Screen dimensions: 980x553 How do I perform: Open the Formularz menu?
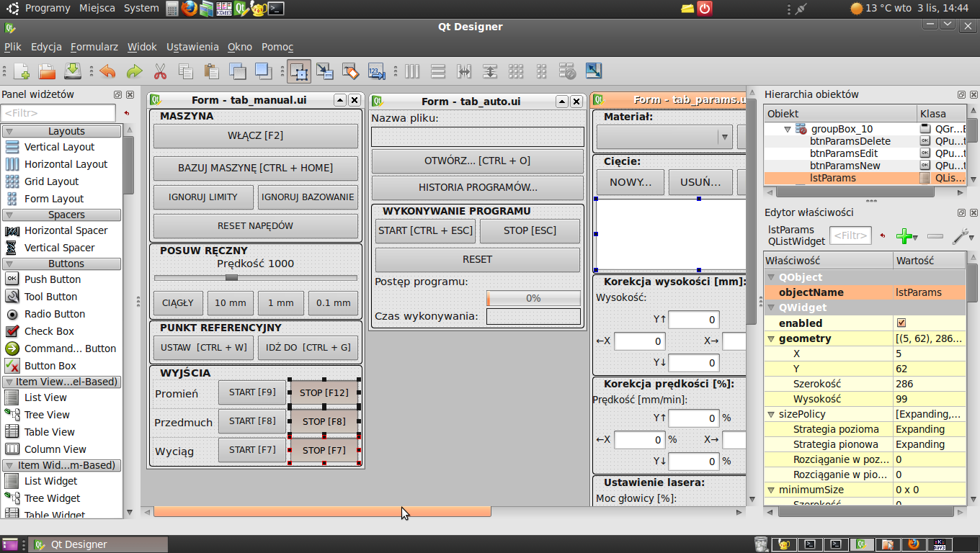coord(94,47)
